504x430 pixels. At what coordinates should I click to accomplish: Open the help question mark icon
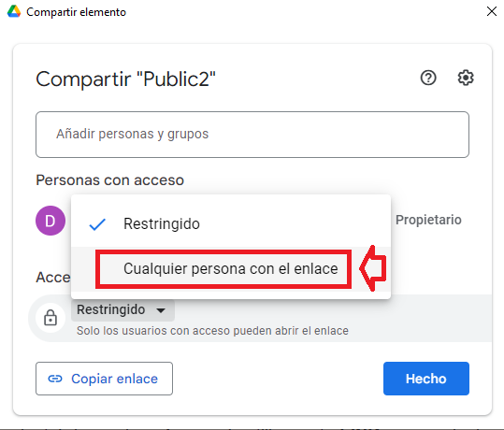(428, 78)
